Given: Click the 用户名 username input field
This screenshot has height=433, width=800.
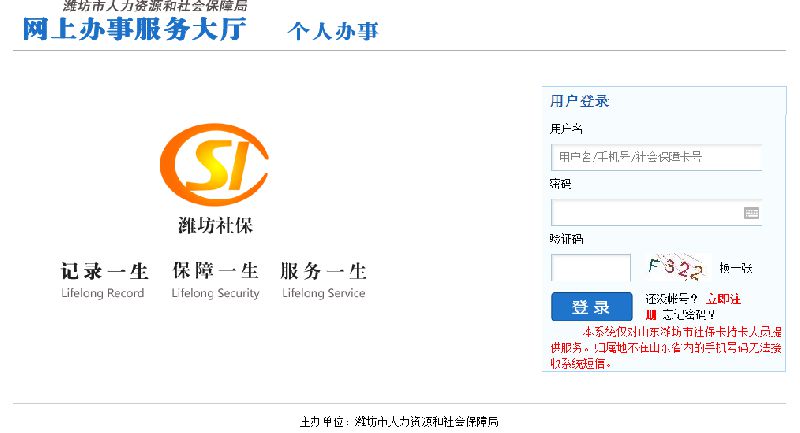Looking at the screenshot, I should click(x=655, y=157).
